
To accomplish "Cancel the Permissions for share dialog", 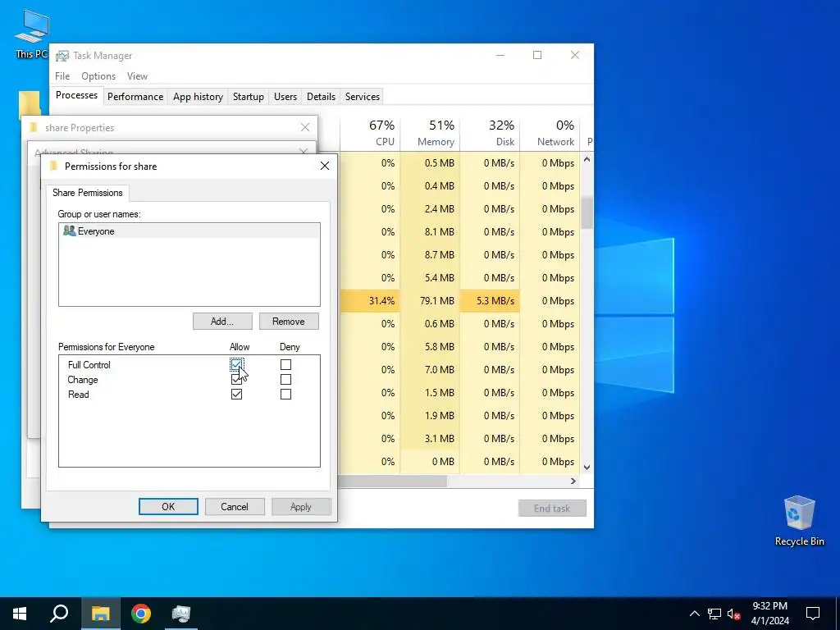I will [x=235, y=507].
